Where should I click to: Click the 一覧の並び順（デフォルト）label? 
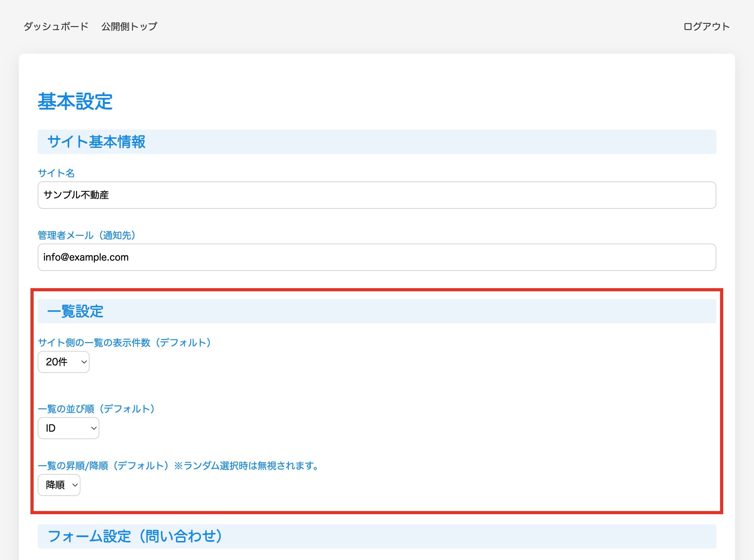(x=96, y=409)
